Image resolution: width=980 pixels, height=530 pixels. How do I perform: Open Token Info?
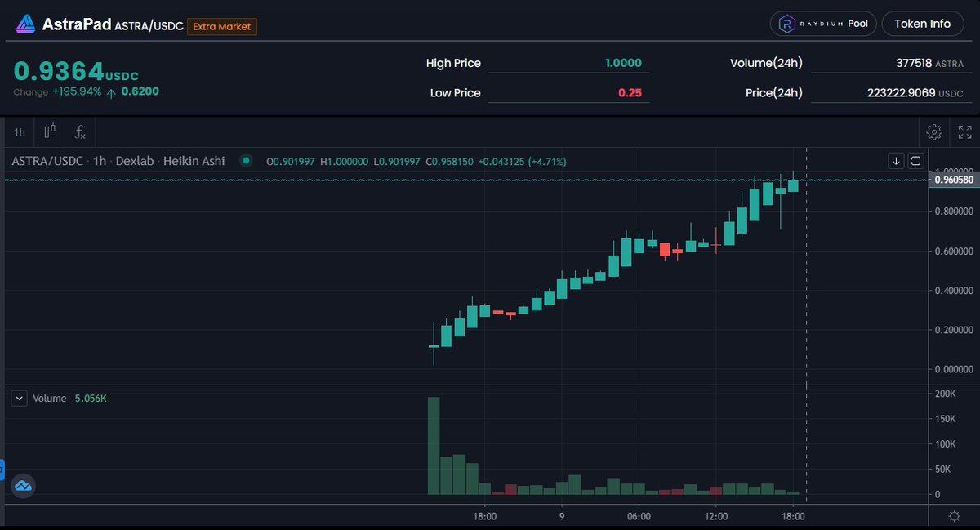click(x=923, y=24)
